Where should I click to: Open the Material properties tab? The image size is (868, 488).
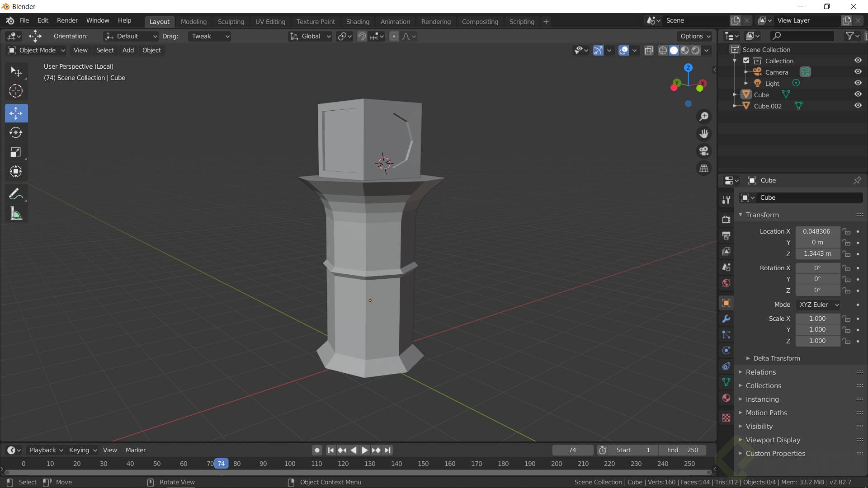(x=726, y=398)
